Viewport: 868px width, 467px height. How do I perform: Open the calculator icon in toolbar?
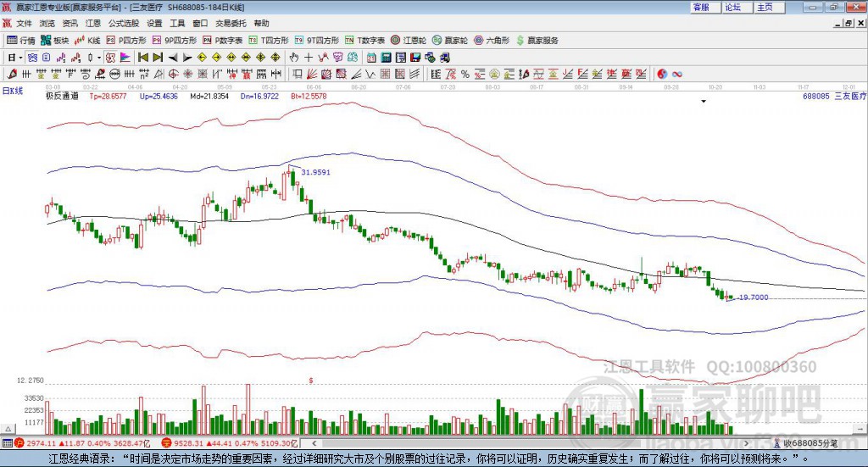(x=386, y=58)
